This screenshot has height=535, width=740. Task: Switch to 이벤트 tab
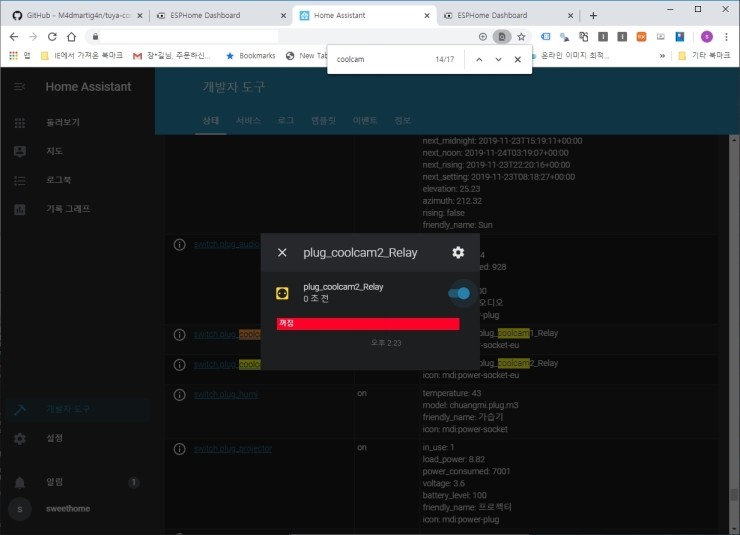pos(365,121)
